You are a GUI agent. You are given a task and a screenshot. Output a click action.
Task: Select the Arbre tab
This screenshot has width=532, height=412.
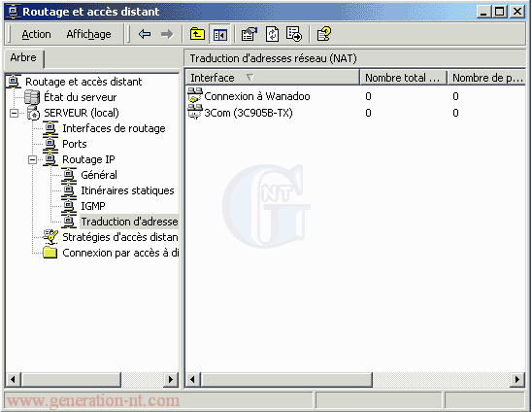pos(23,57)
